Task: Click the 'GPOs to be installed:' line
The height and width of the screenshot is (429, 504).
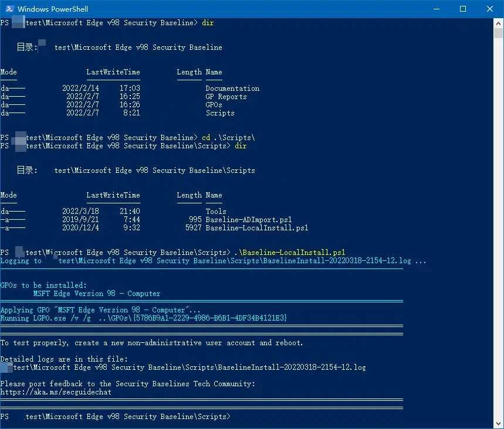Action: point(43,285)
